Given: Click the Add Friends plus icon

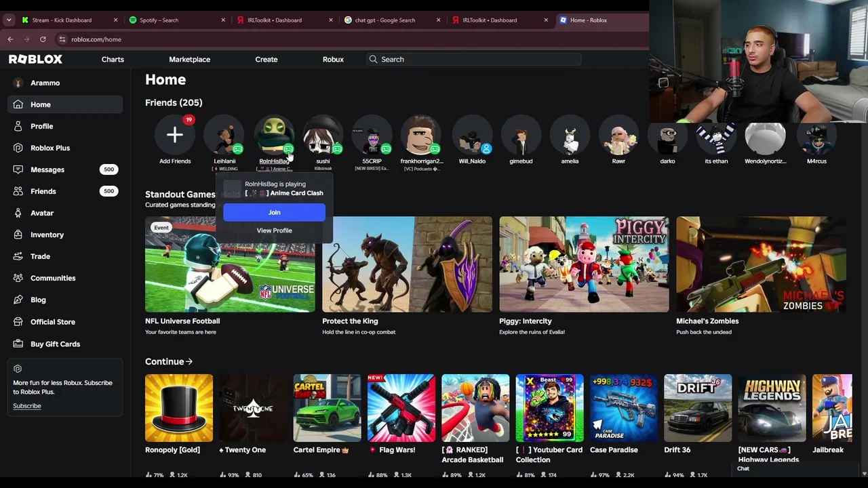Looking at the screenshot, I should (175, 135).
